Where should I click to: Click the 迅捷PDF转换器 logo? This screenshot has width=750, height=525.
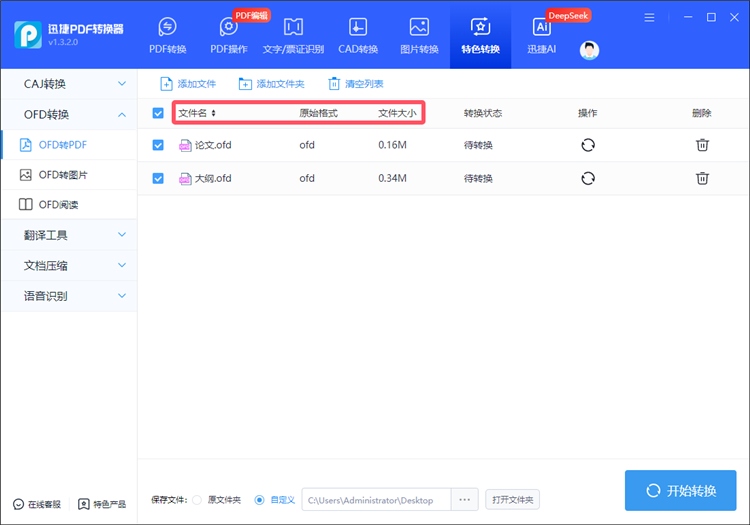coord(28,34)
